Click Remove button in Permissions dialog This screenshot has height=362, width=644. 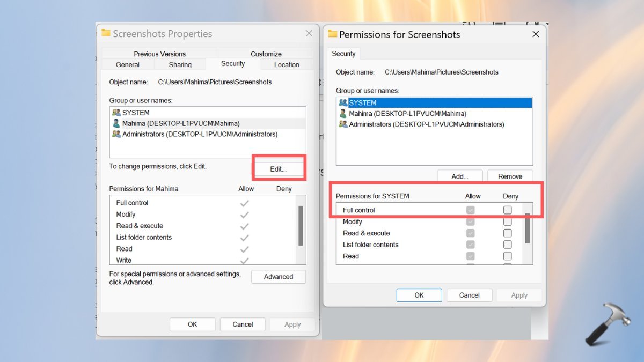pyautogui.click(x=510, y=176)
